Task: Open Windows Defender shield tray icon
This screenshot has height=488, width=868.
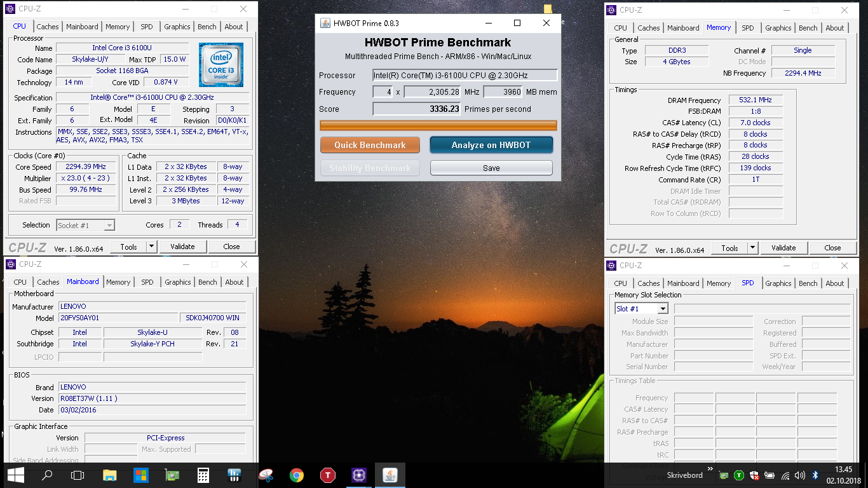Action: [x=754, y=475]
